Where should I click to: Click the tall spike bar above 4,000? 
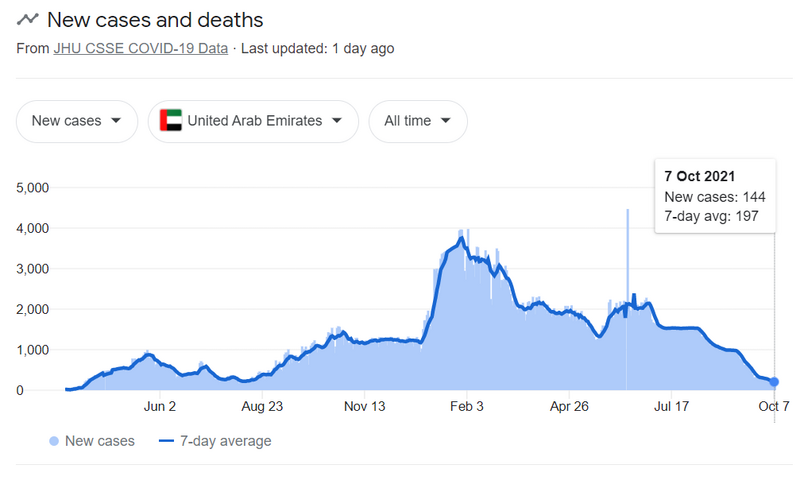[628, 255]
